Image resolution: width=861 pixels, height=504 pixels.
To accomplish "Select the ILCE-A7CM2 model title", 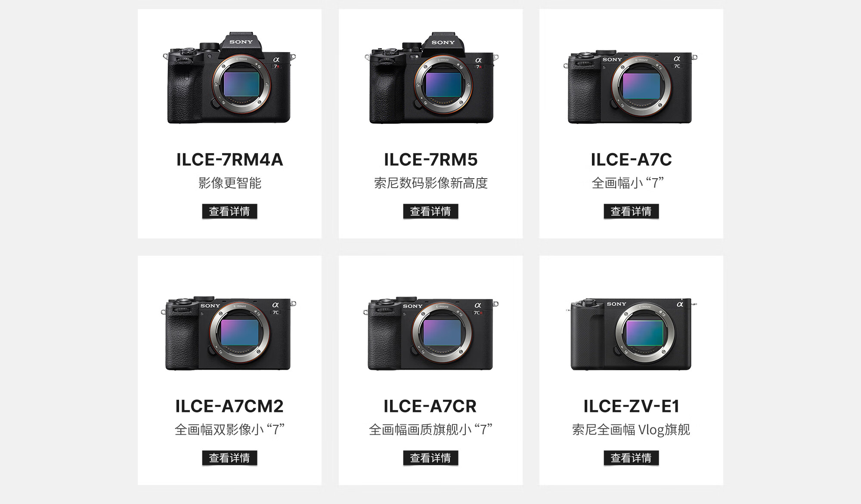I will pos(229,406).
